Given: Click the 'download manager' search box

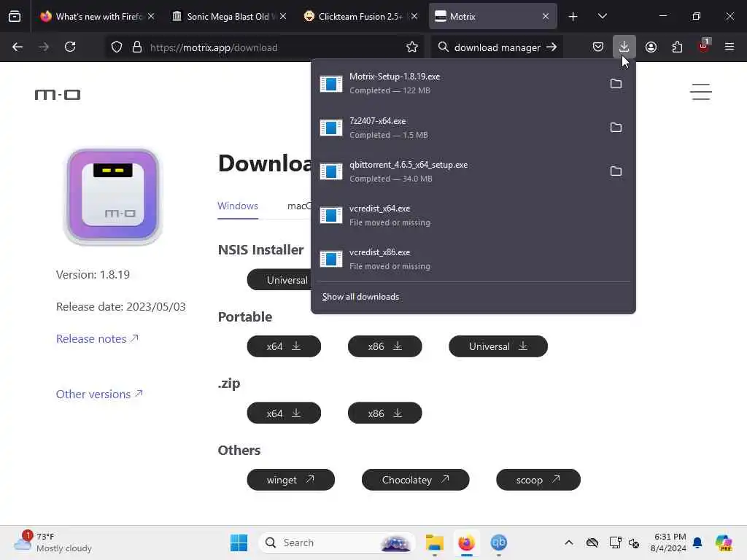Looking at the screenshot, I should (497, 47).
